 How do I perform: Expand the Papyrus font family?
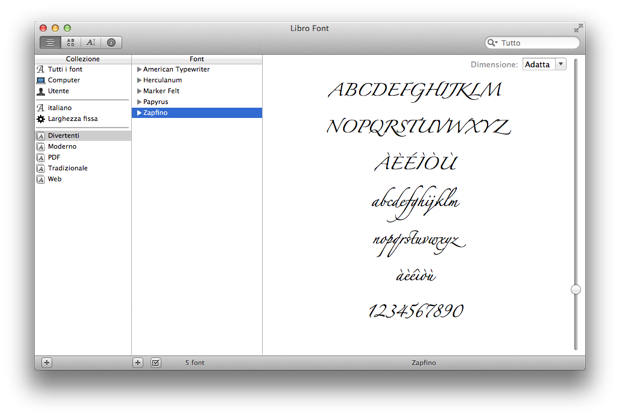[x=140, y=102]
